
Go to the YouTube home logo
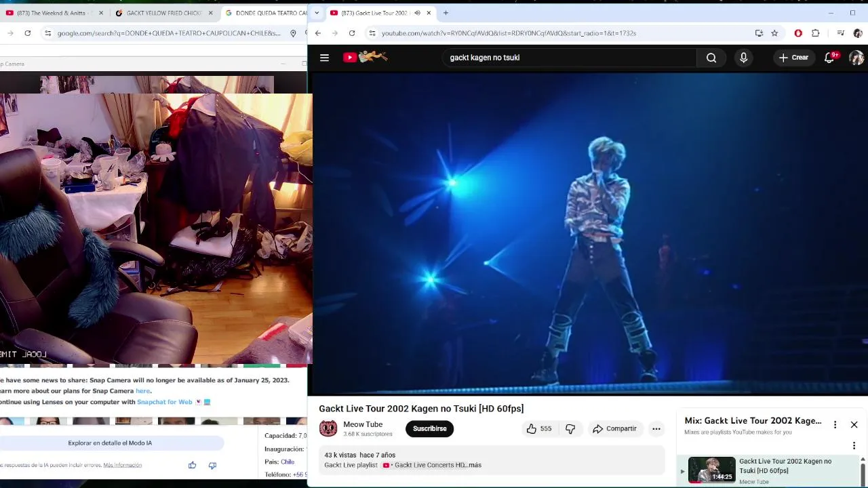click(366, 58)
